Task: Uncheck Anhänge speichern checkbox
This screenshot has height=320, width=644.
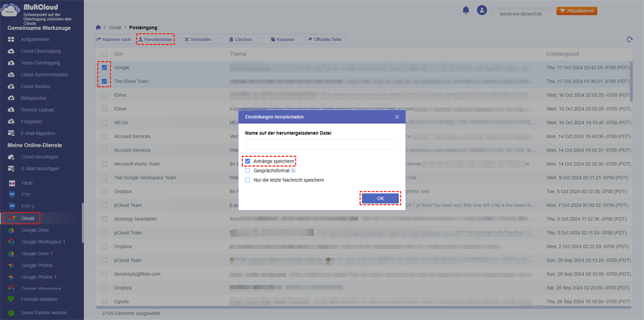Action: pos(247,161)
